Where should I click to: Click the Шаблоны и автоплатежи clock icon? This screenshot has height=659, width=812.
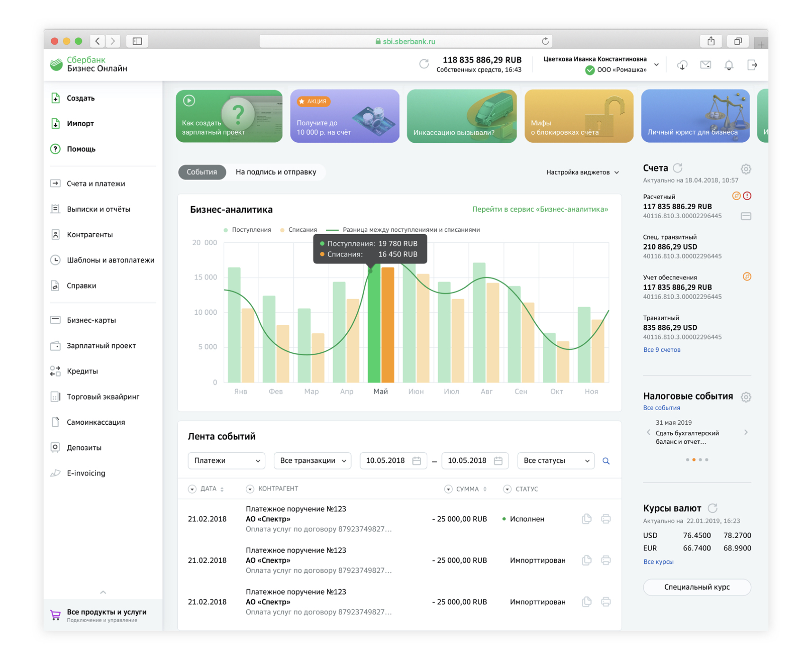(x=55, y=260)
